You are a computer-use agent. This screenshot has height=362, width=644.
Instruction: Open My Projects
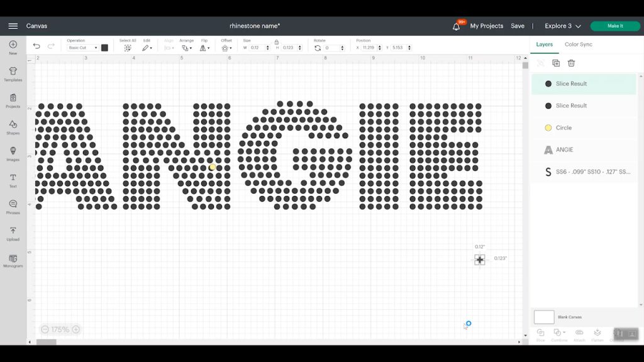(x=486, y=26)
